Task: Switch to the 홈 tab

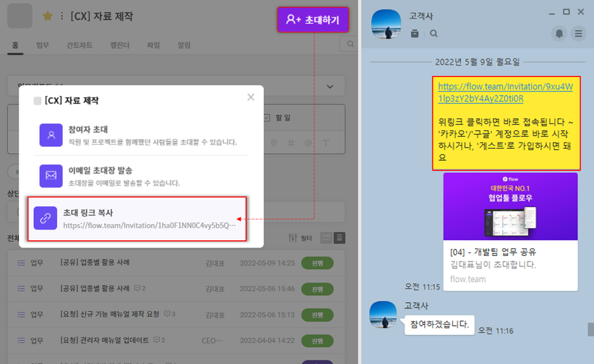Action: pos(15,45)
